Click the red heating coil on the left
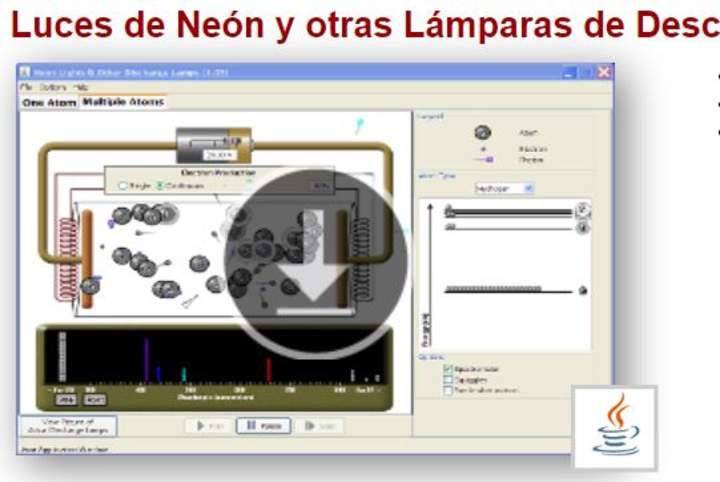This screenshot has height=482, width=720. tap(67, 259)
